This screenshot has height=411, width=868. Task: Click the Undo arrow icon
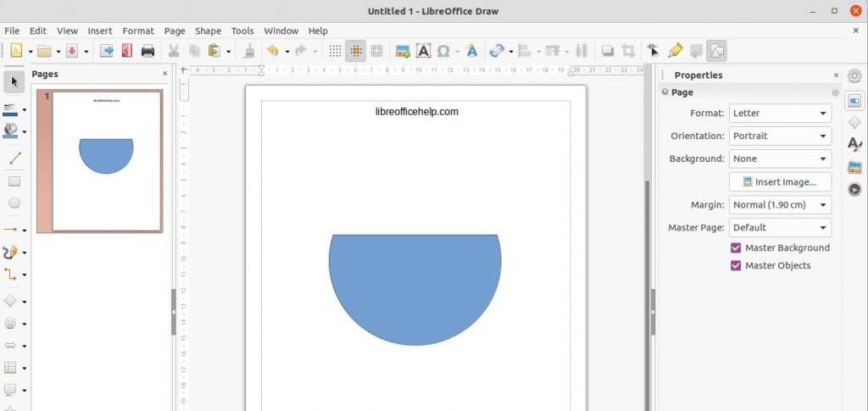(x=272, y=51)
